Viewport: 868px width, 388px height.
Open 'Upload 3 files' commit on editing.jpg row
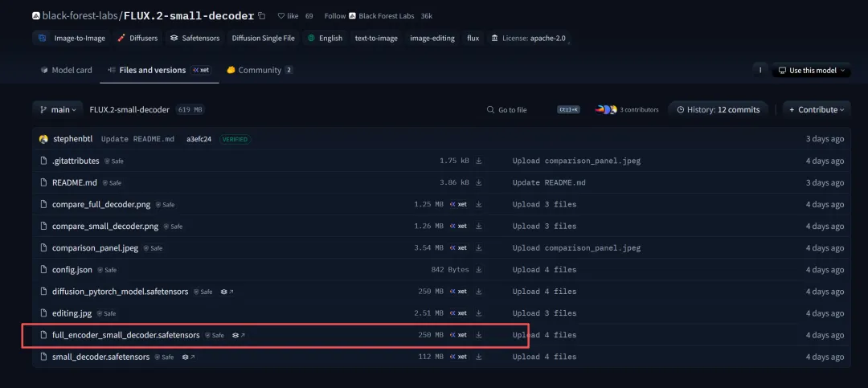click(544, 313)
